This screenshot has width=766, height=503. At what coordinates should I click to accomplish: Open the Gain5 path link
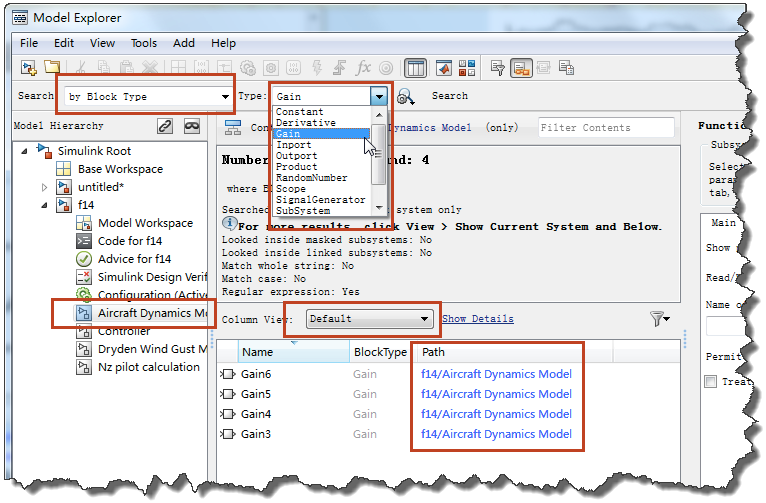pos(496,394)
